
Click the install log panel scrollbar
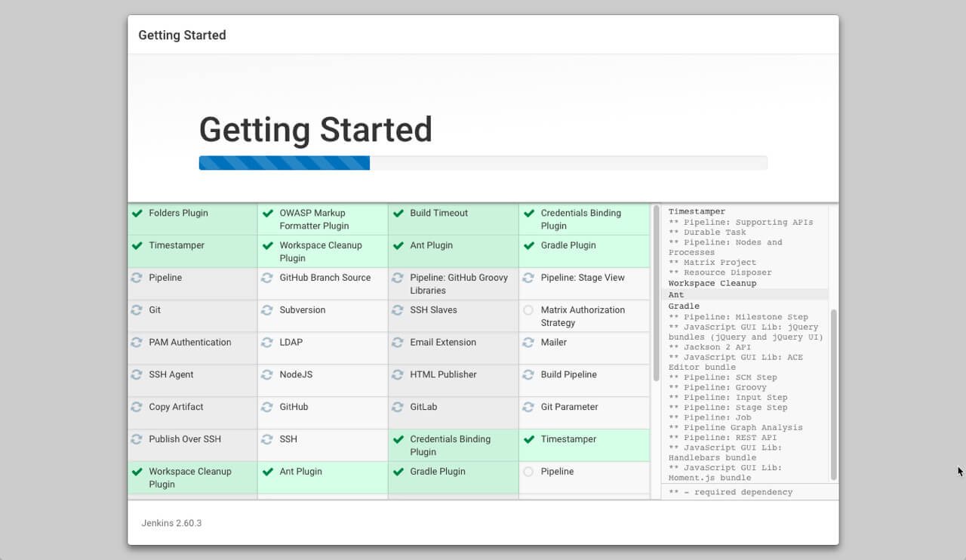(834, 392)
